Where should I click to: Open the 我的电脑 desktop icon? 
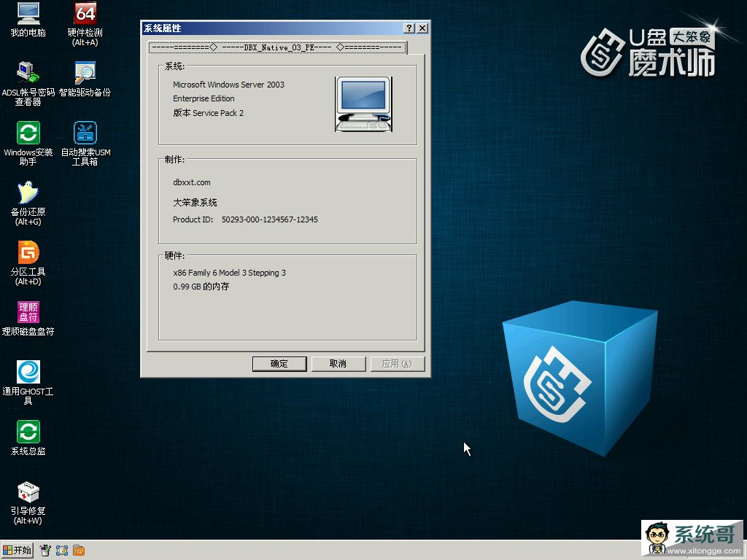coord(28,20)
